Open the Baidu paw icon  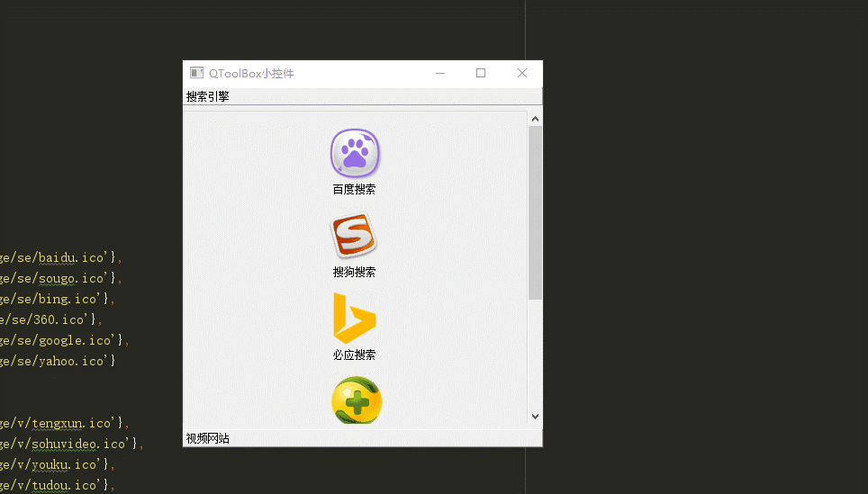click(355, 153)
